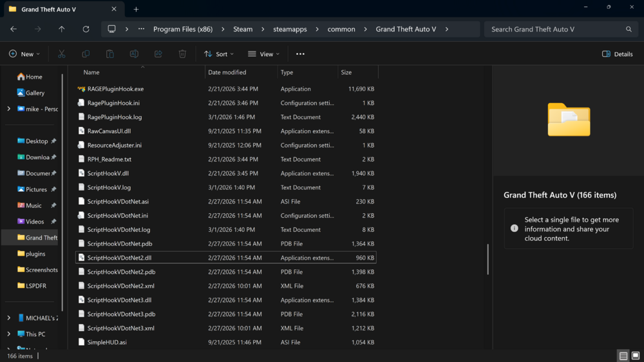Open the Home folder in sidebar

coord(30,77)
